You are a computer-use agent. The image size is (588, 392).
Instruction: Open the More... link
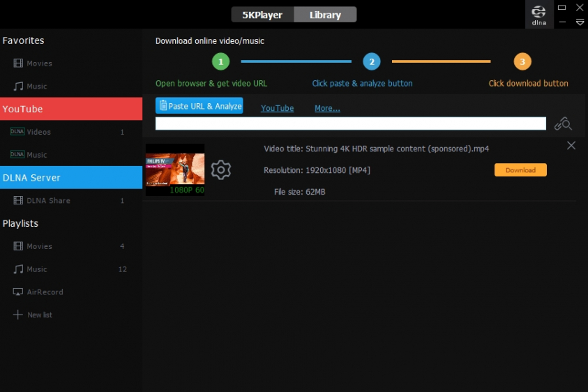click(327, 108)
